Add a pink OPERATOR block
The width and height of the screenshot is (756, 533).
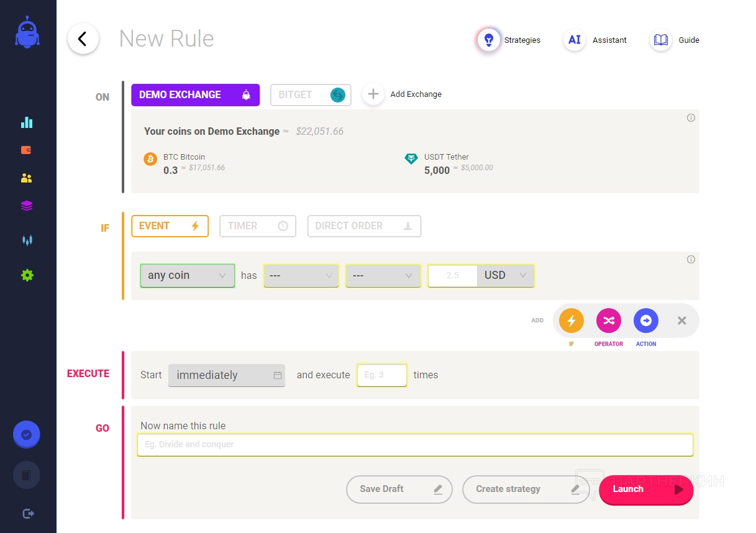point(608,321)
